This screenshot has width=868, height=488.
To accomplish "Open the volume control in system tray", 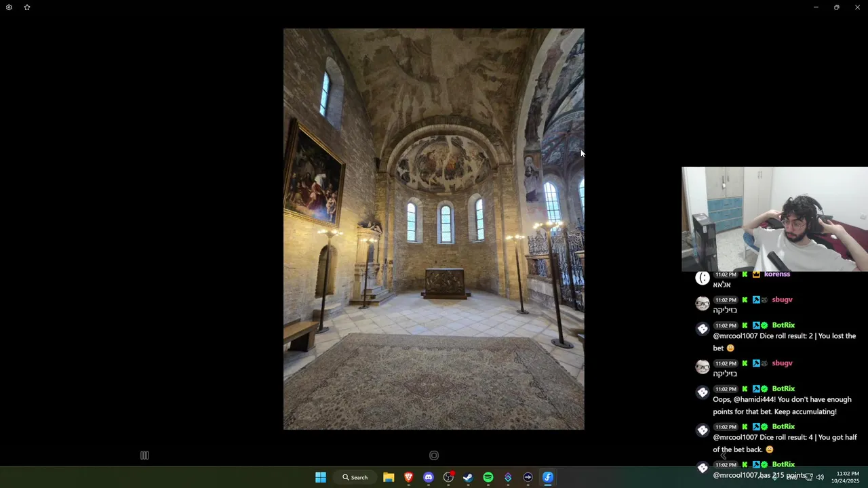I will (820, 477).
